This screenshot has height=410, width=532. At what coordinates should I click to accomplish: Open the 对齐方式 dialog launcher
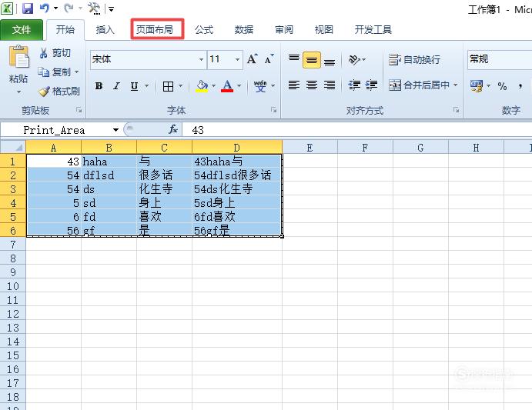point(456,110)
